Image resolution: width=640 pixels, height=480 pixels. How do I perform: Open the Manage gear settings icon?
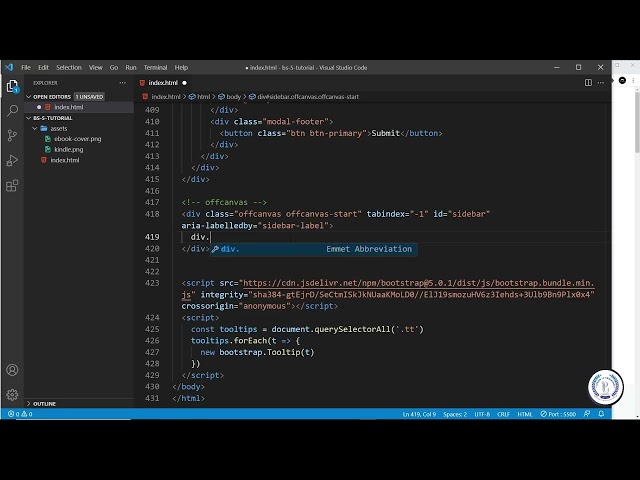tap(12, 395)
